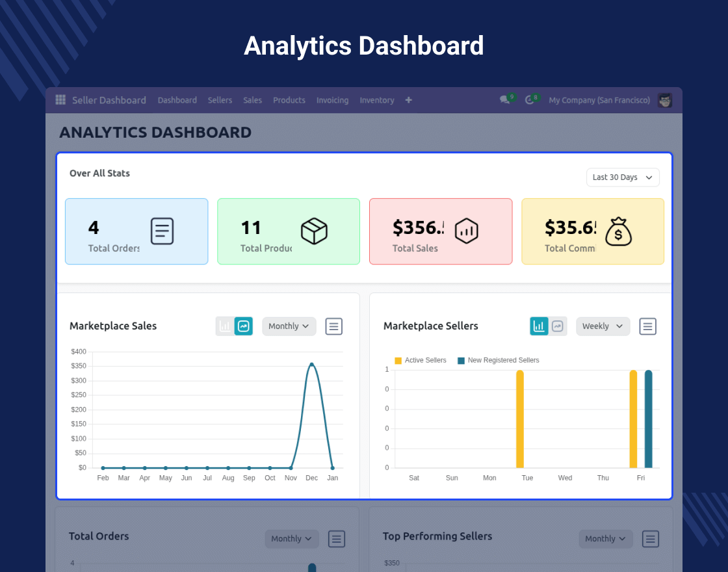Viewport: 728px width, 572px height.
Task: Open the Total Sales stat card
Action: (x=441, y=231)
